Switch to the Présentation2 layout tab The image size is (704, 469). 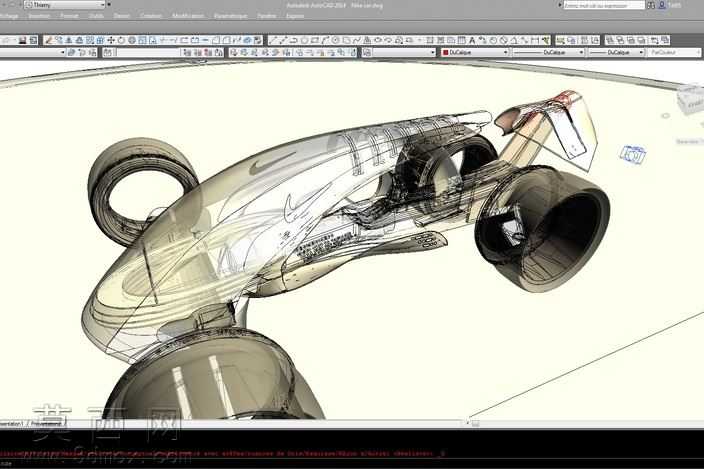coord(47,424)
